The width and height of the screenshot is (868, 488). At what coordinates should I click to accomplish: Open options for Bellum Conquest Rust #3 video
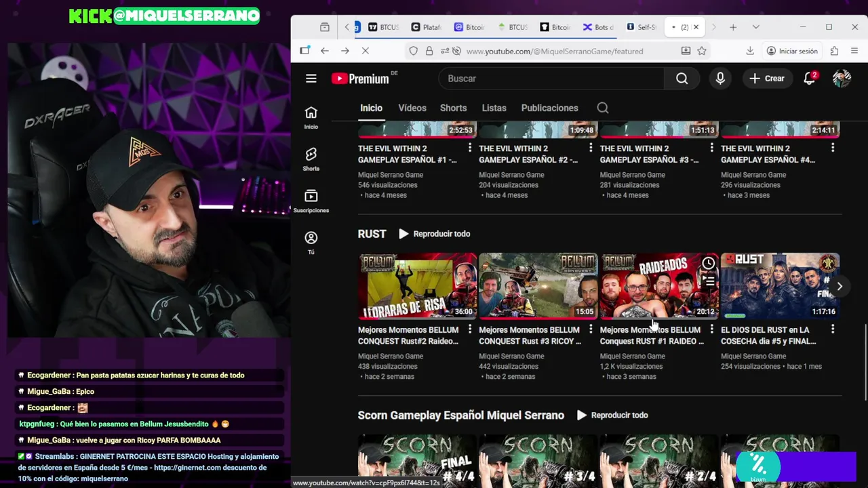(591, 329)
